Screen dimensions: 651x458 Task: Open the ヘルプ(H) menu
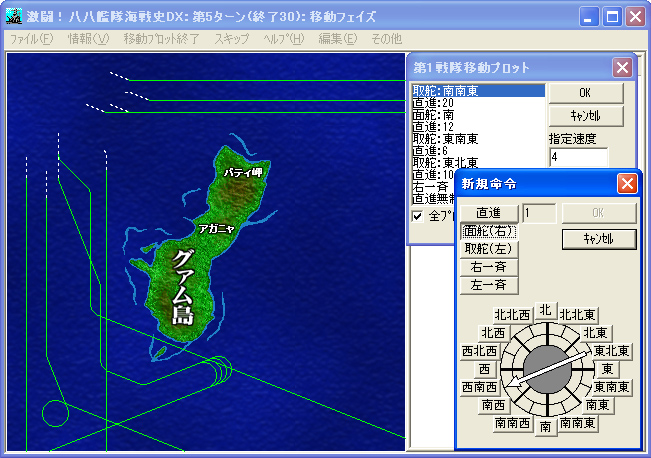click(x=283, y=39)
